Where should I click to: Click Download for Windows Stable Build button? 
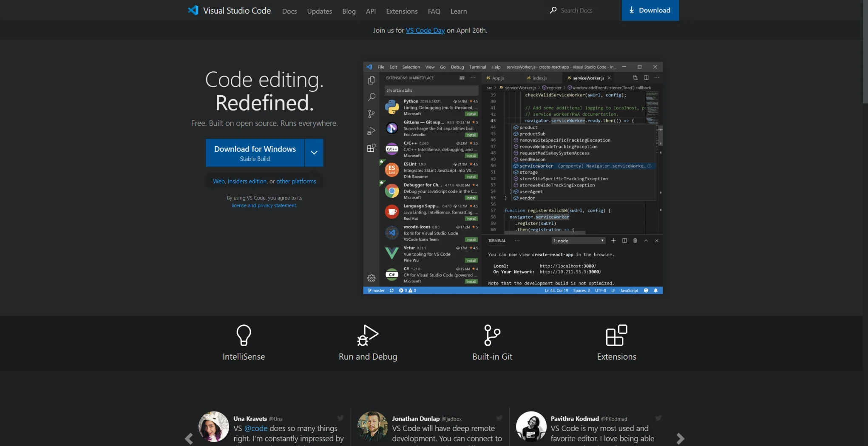[x=255, y=153]
